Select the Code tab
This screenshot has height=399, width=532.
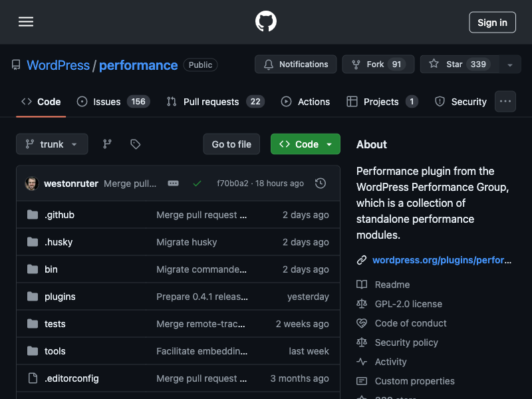pos(41,102)
